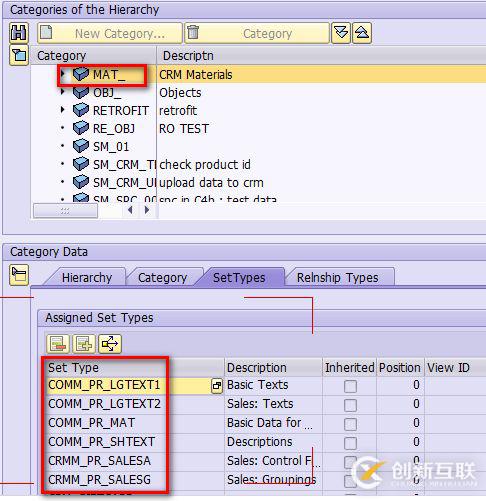Image resolution: width=486 pixels, height=501 pixels.
Task: Click the New Category button
Action: coord(110,33)
